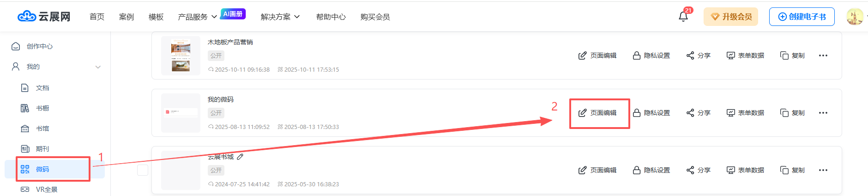Expand the 产品服务 dropdown menu
This screenshot has width=868, height=196.
click(197, 17)
